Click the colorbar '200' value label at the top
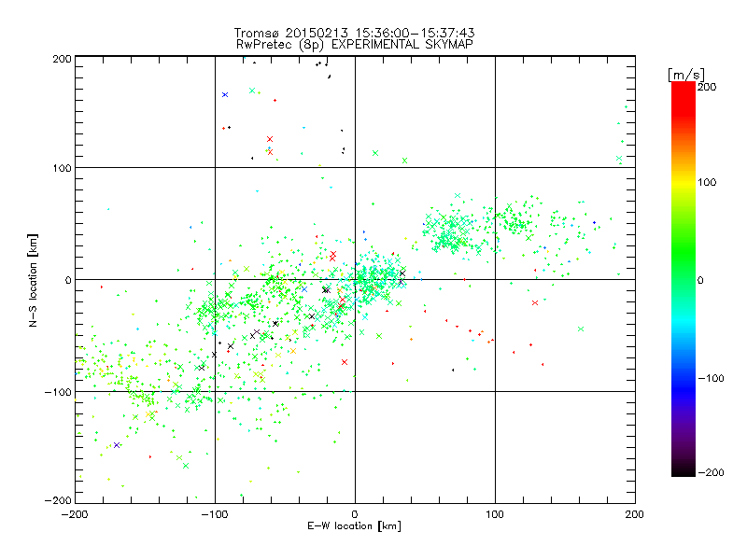The height and width of the screenshot is (560, 747). (x=707, y=87)
